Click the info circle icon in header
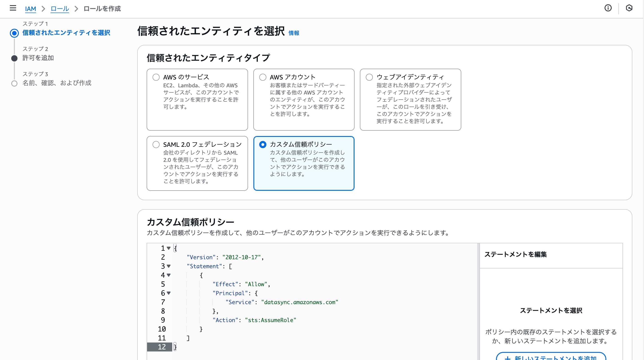Image resolution: width=644 pixels, height=360 pixels. tap(608, 8)
